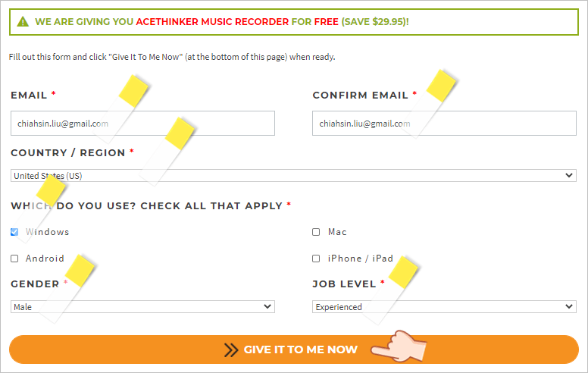Click the Give It To Me Now button
Screen dimensions: 588x373
(294, 349)
